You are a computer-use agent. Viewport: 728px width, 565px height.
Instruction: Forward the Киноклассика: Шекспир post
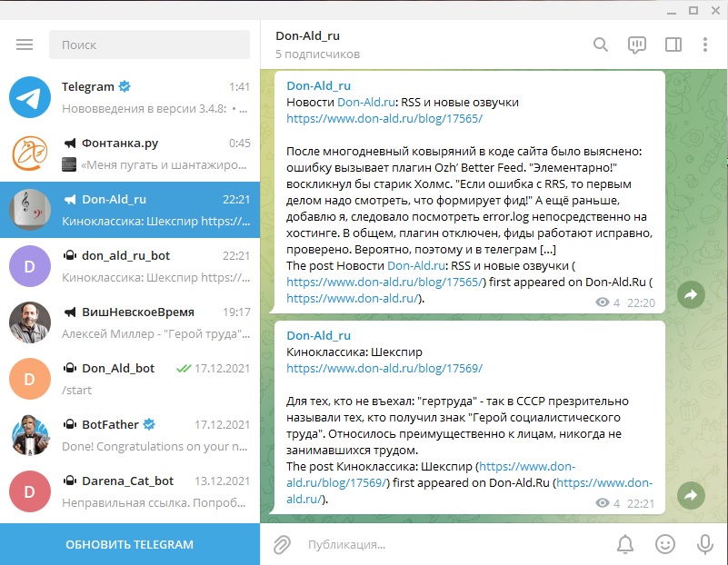click(x=691, y=495)
